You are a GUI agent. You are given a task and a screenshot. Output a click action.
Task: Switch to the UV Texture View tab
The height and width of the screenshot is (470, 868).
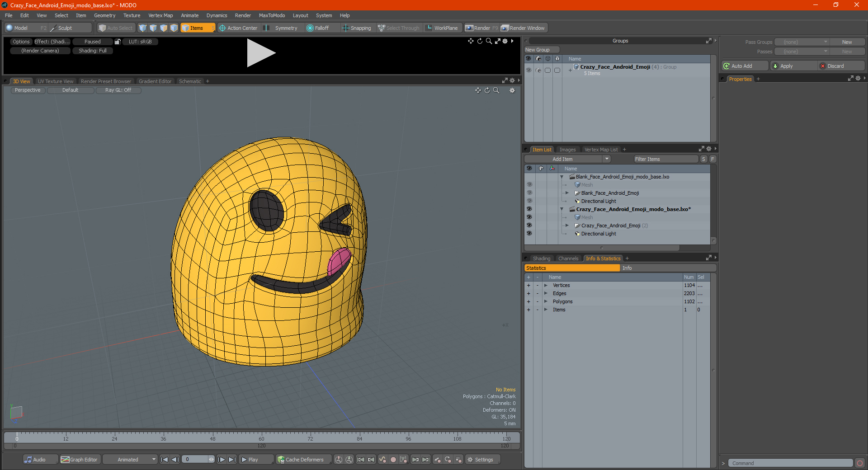(x=55, y=81)
